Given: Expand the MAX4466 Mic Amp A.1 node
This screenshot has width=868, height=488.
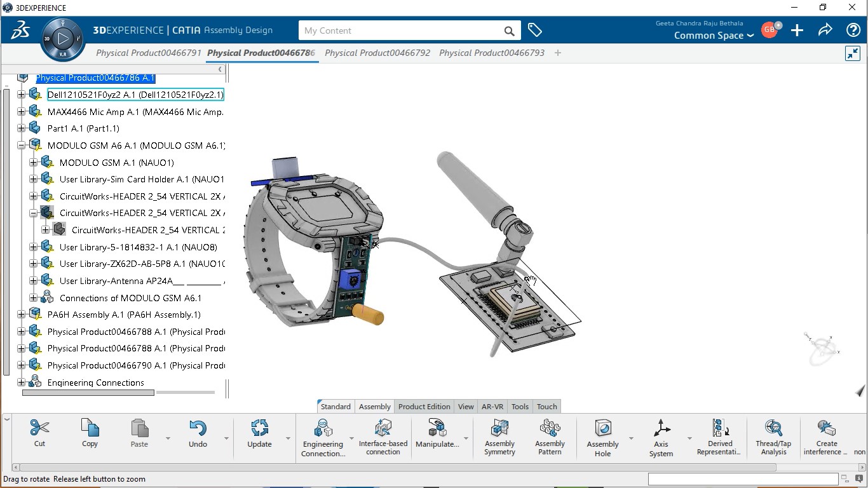Looking at the screenshot, I should click(21, 112).
